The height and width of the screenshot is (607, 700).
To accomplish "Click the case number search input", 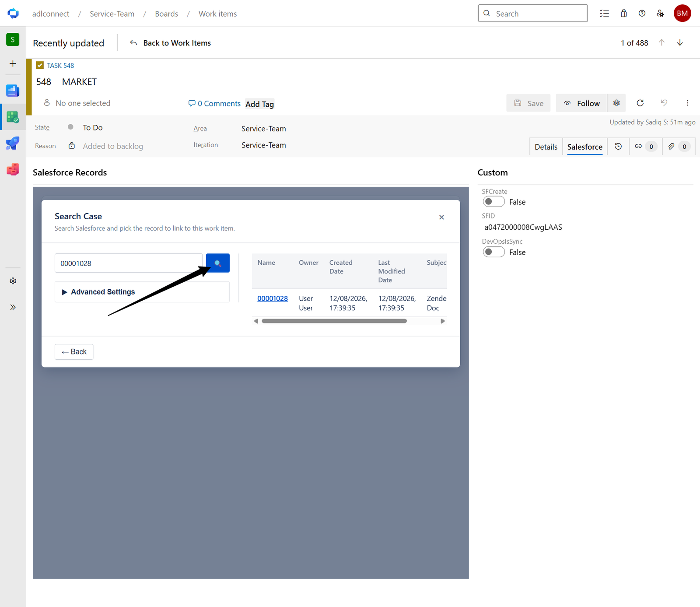I will pos(129,263).
